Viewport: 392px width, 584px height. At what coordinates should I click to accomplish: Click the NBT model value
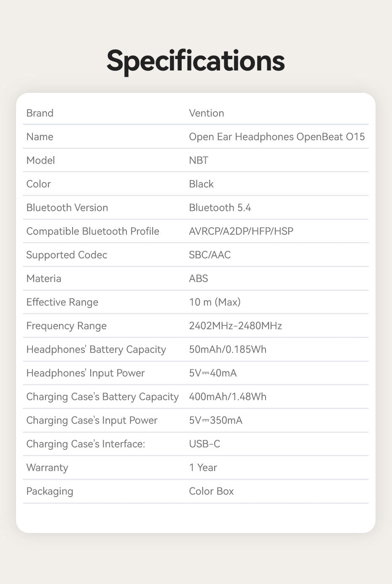(x=199, y=160)
